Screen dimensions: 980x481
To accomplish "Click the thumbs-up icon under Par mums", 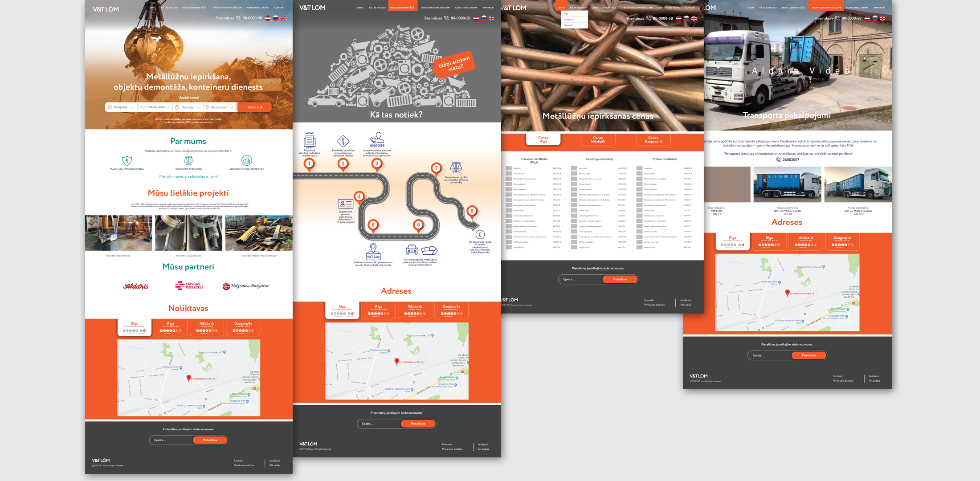I will click(x=246, y=160).
